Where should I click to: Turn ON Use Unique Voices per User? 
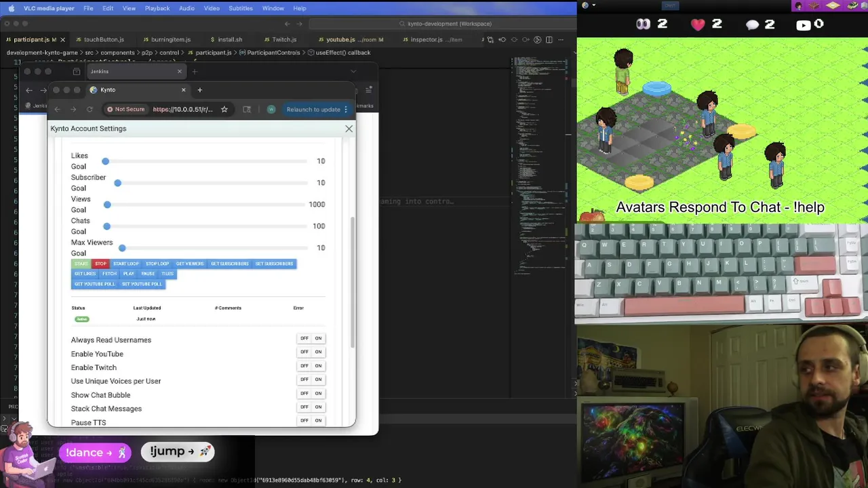point(318,380)
